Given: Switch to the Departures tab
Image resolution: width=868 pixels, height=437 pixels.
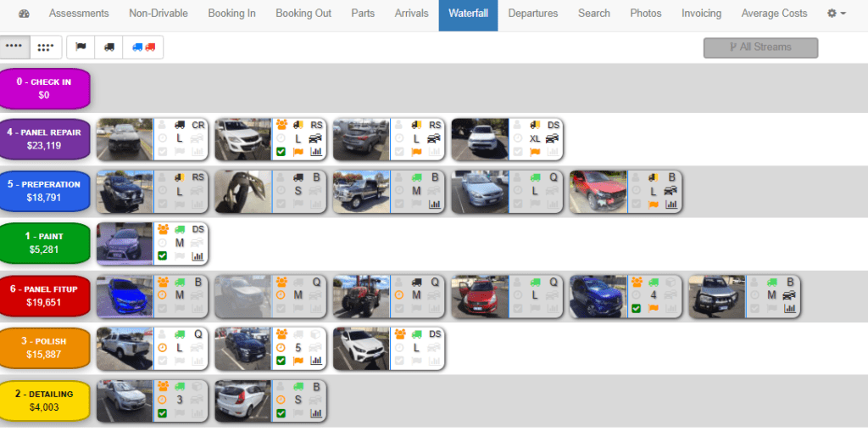Looking at the screenshot, I should tap(533, 14).
